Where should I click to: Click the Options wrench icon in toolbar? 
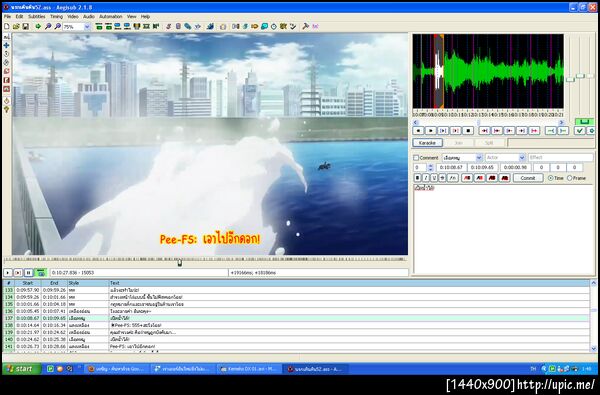click(305, 26)
